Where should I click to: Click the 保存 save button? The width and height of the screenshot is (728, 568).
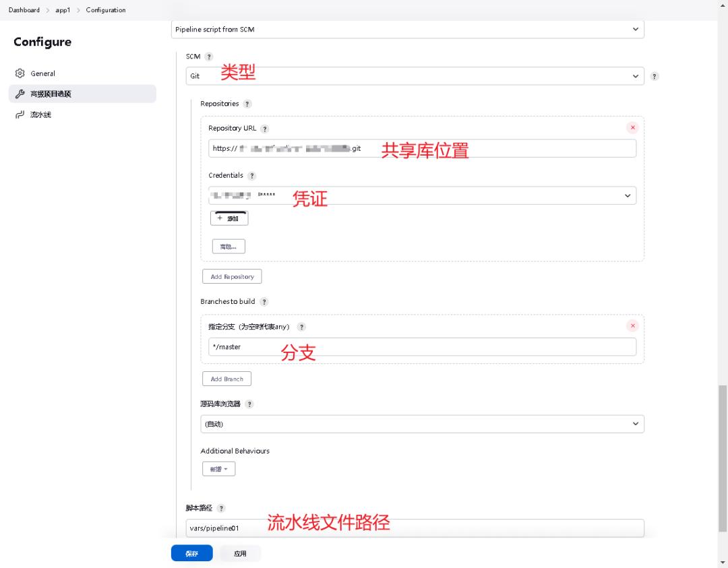tap(191, 553)
